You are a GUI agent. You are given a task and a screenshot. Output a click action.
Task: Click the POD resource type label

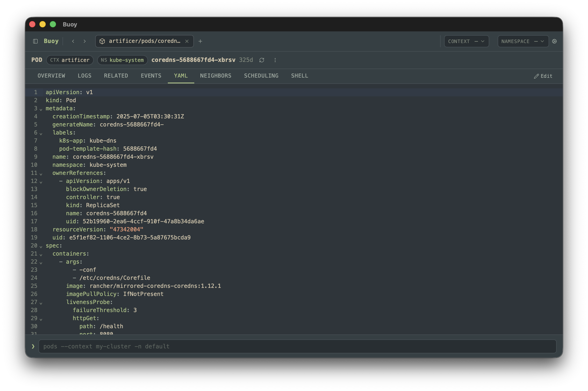(x=37, y=60)
